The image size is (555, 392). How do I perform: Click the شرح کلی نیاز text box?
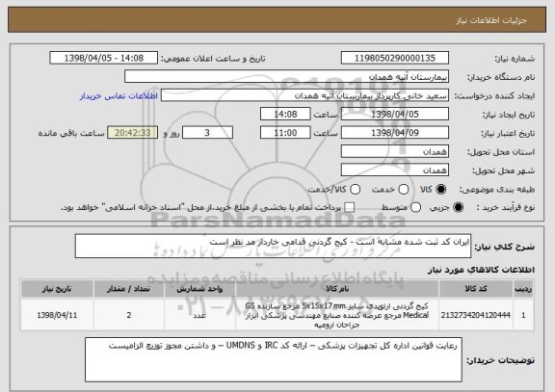pos(273,246)
